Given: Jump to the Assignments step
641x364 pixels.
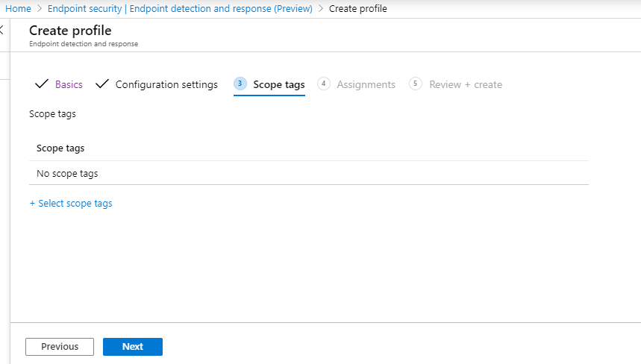Looking at the screenshot, I should (x=366, y=85).
